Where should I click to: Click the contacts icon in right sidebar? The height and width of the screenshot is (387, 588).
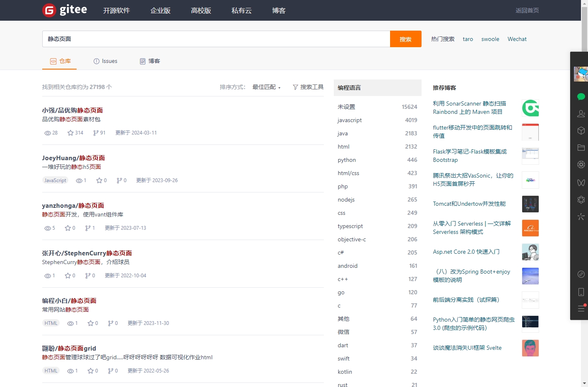click(x=581, y=113)
